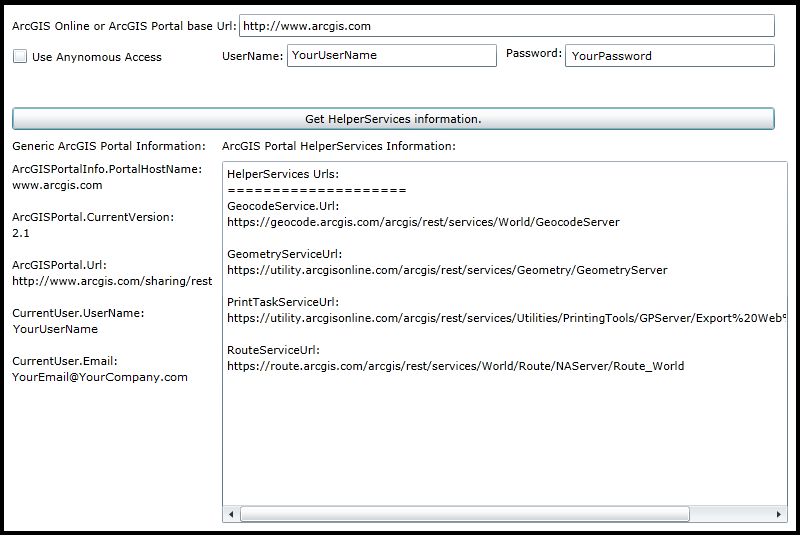Click the UserName input field
The height and width of the screenshot is (535, 800).
tap(392, 55)
